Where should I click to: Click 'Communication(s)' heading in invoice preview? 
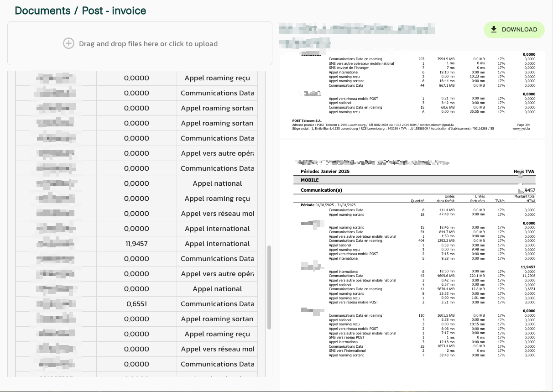point(321,190)
